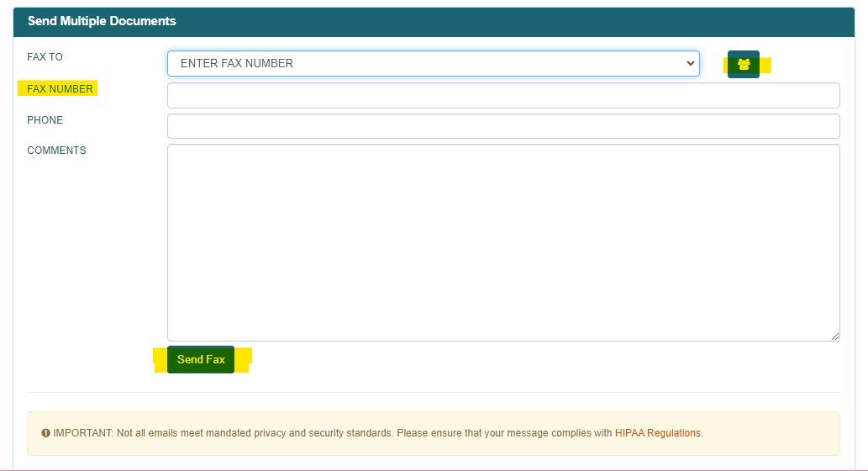Click the COMMENTS label
Image resolution: width=868 pixels, height=471 pixels.
click(x=56, y=151)
